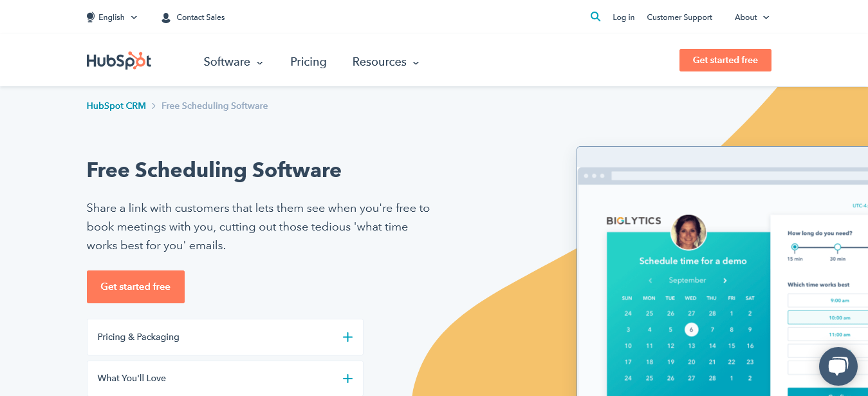Click the globe icon next to English

tap(90, 17)
